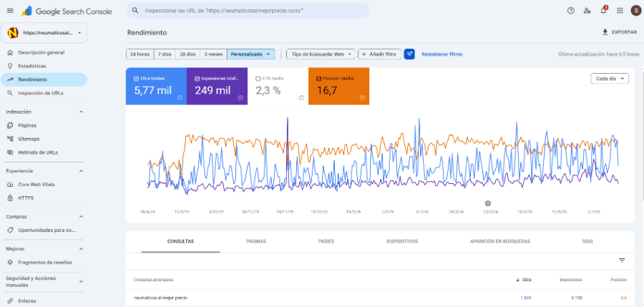
Task: Open the property selector dropdown
Action: tap(44, 33)
